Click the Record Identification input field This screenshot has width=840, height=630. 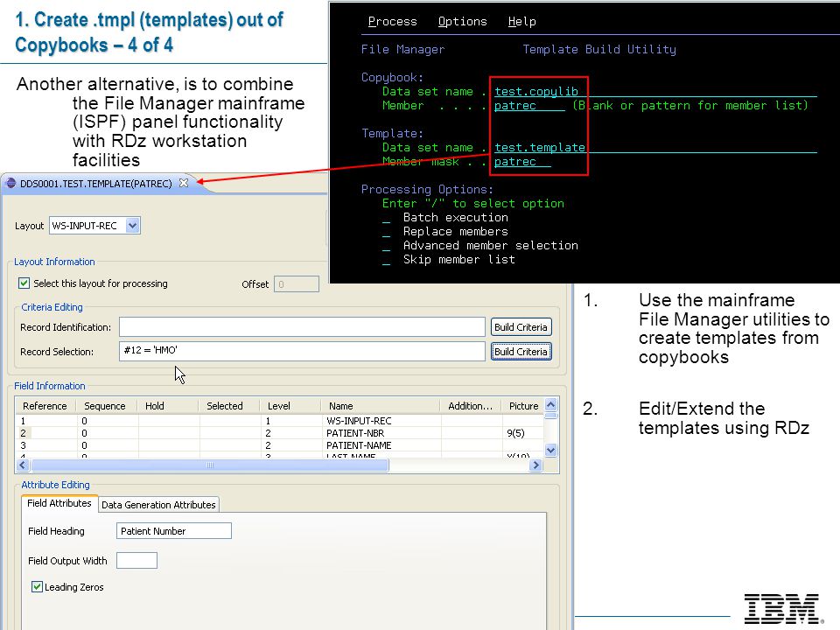click(x=302, y=326)
